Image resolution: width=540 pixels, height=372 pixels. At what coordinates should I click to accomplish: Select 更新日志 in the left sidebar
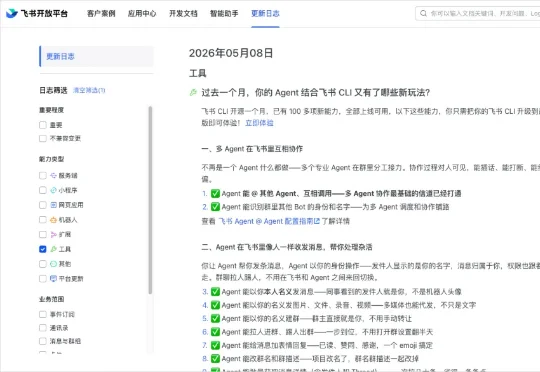pyautogui.click(x=96, y=56)
